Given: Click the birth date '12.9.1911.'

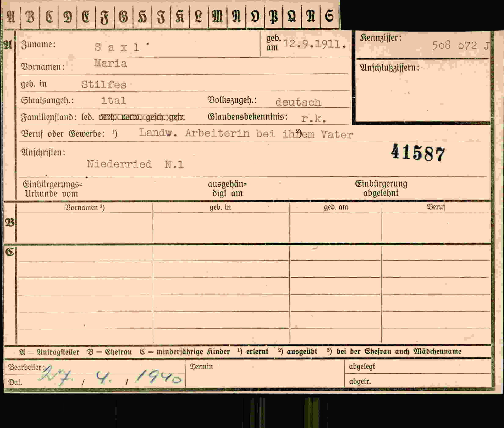Looking at the screenshot, I should coord(315,44).
